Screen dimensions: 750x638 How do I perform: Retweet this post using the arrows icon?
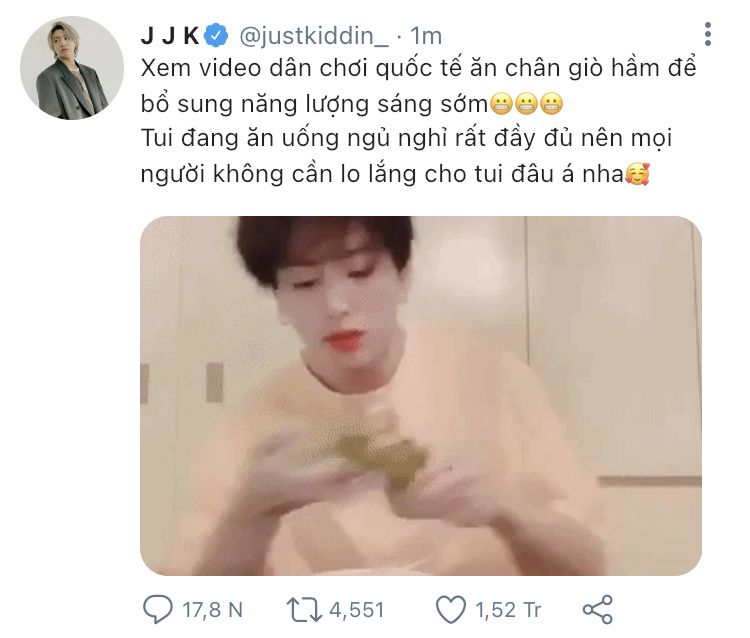[304, 610]
